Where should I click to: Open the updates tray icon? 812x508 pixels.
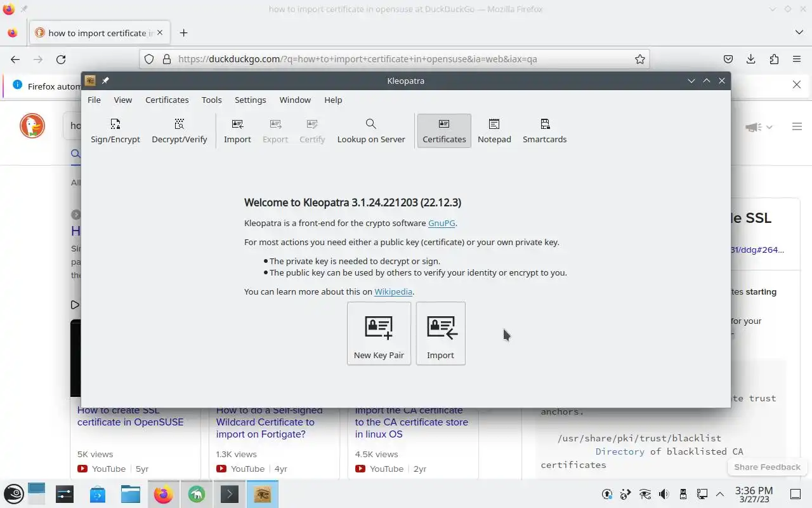(x=607, y=494)
